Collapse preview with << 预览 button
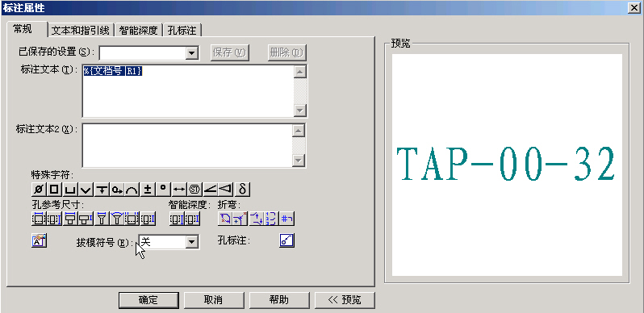This screenshot has width=644, height=313. coord(345,300)
